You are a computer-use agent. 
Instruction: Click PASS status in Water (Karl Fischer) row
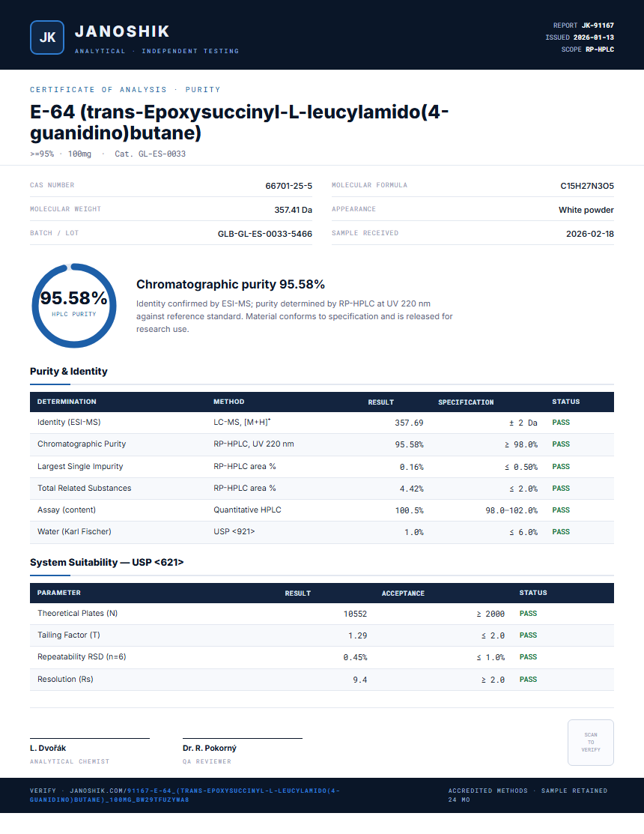point(561,532)
